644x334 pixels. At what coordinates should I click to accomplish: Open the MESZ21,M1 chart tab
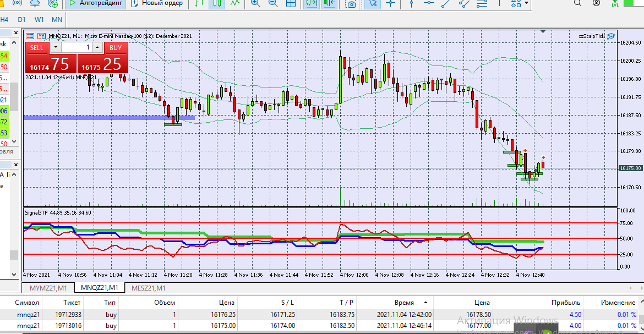[148, 288]
